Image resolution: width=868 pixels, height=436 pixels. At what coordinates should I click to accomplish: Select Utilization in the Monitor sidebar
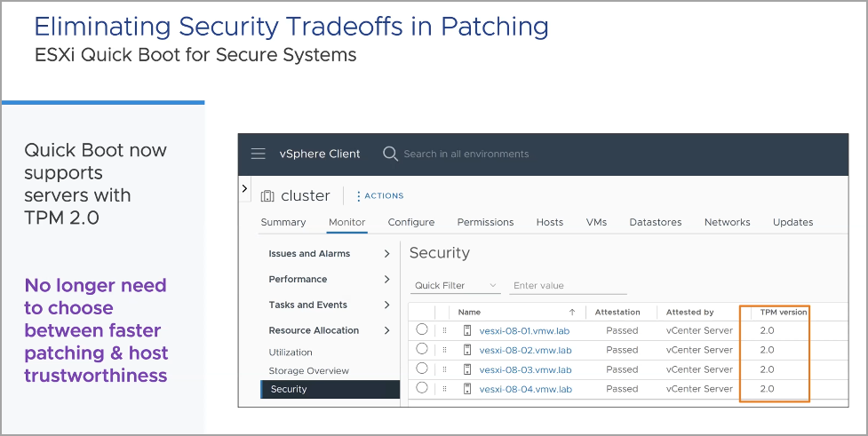coord(291,352)
